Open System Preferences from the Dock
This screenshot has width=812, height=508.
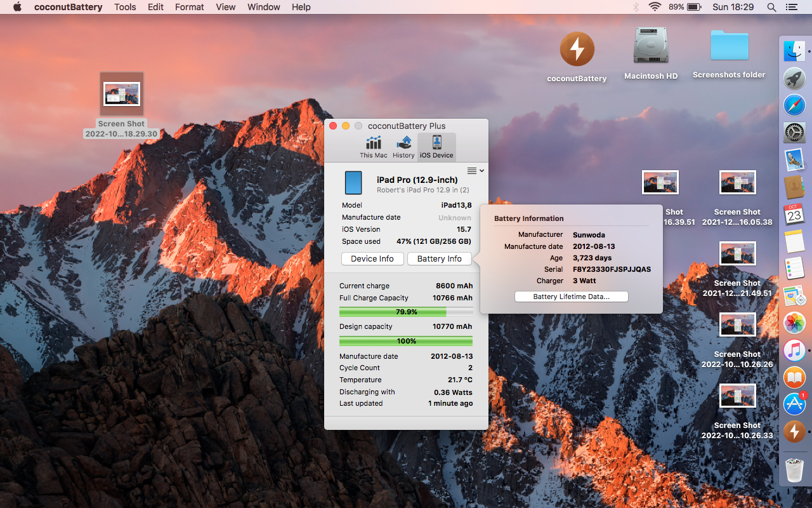[x=794, y=132]
